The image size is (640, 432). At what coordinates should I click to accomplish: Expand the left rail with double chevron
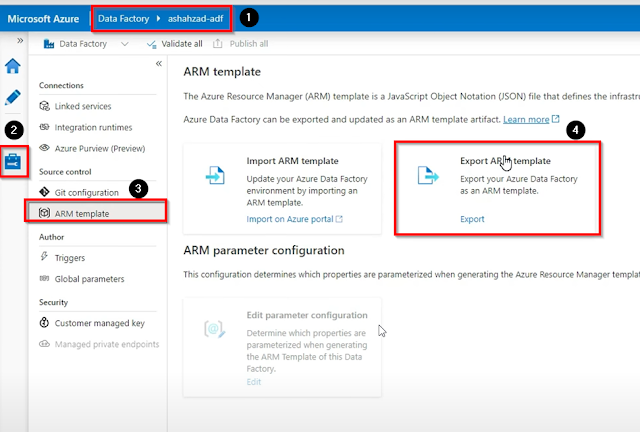click(20, 40)
